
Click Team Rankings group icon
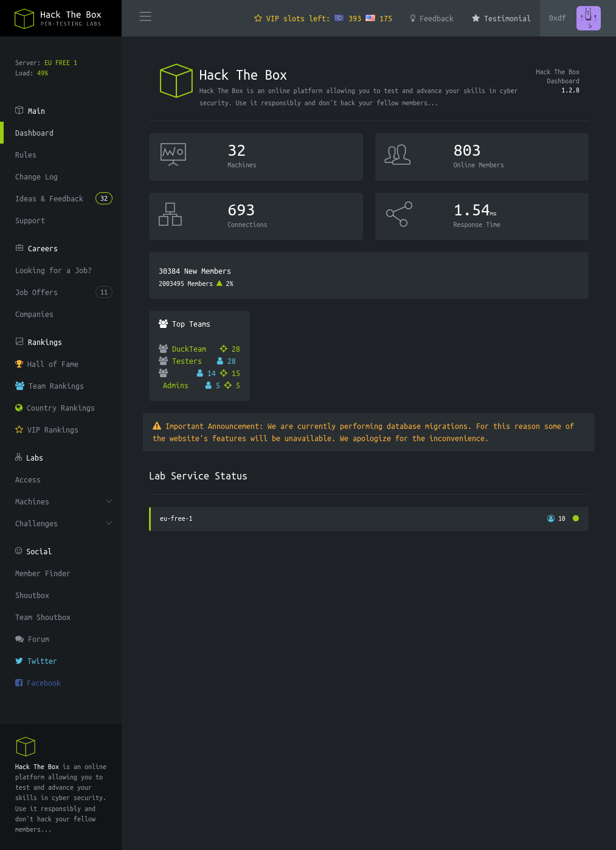(x=19, y=386)
